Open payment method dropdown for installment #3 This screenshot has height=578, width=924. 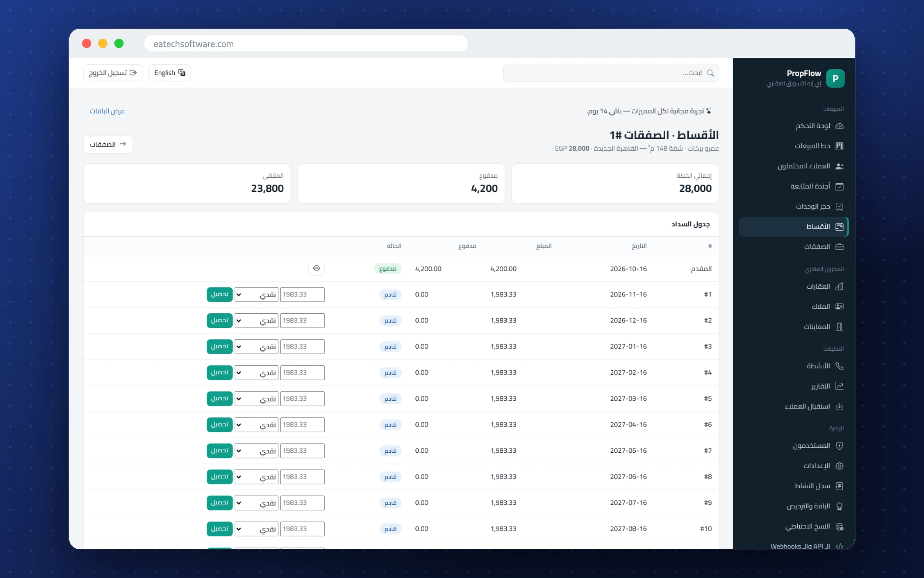[x=256, y=346]
